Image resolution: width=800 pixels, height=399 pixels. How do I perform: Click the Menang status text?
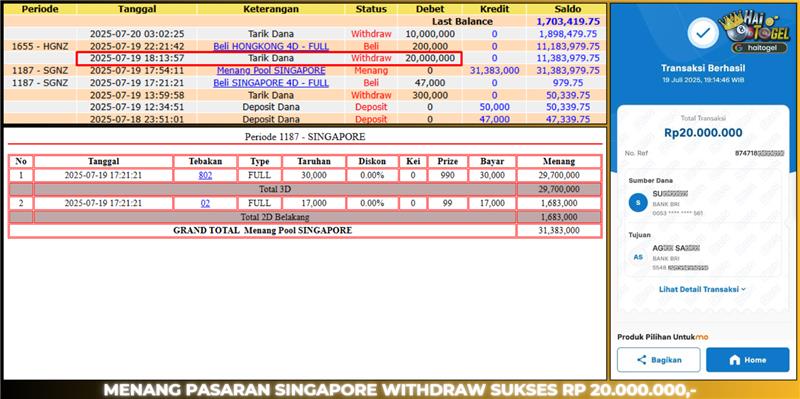pos(371,70)
